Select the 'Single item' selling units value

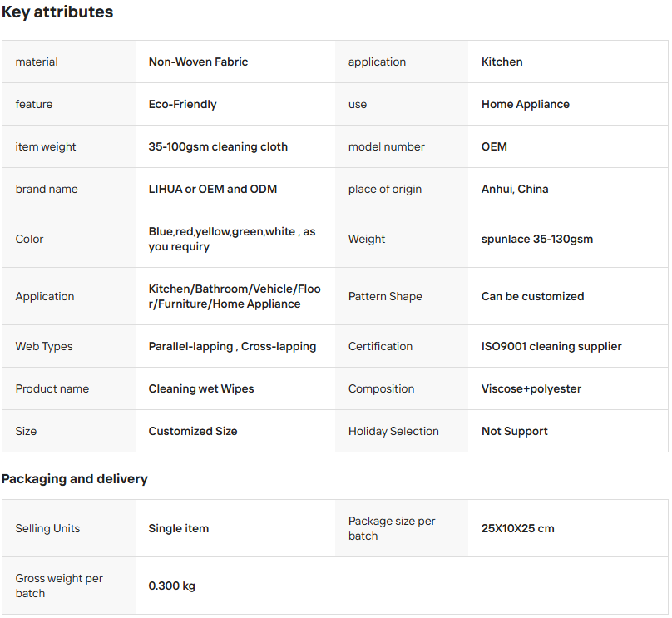click(x=179, y=528)
